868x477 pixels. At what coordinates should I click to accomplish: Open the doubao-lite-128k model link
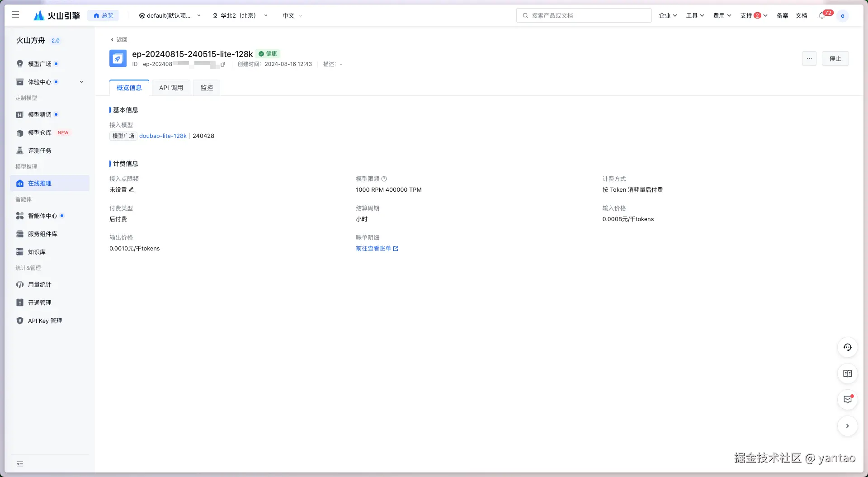[163, 136]
